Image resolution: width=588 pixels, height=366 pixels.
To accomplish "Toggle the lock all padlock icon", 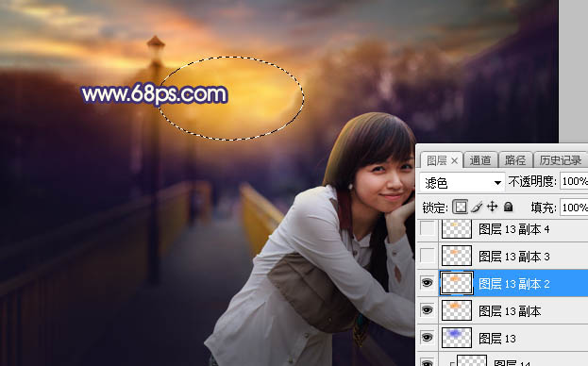I will (x=508, y=207).
